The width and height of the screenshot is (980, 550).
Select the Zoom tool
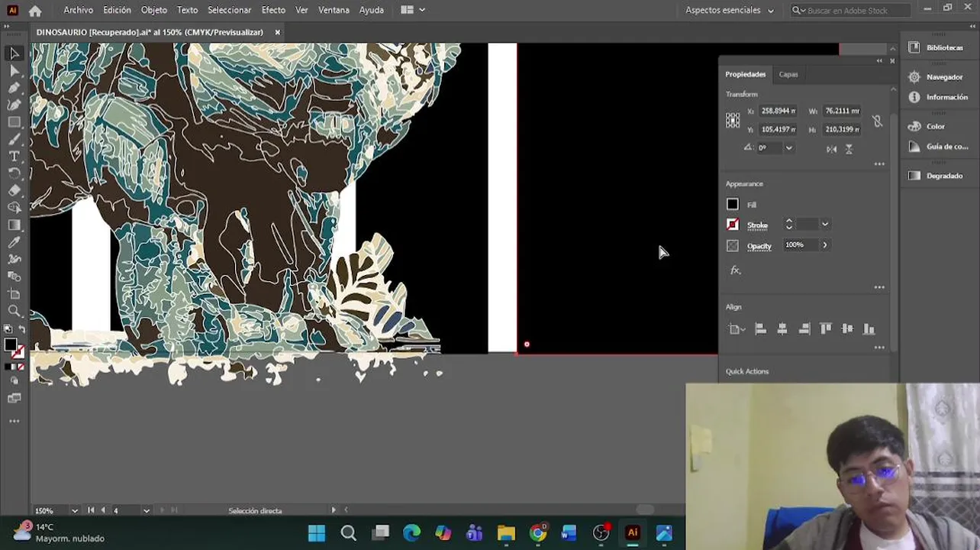coord(14,311)
